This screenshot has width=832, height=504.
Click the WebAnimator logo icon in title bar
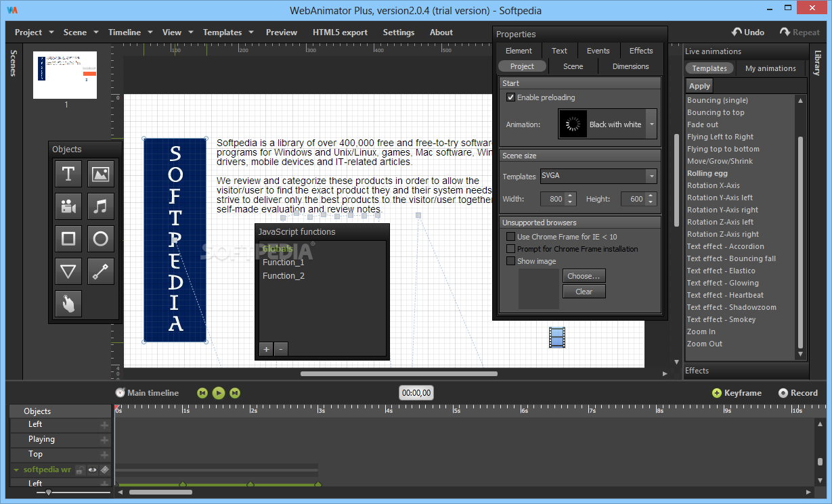pyautogui.click(x=12, y=10)
